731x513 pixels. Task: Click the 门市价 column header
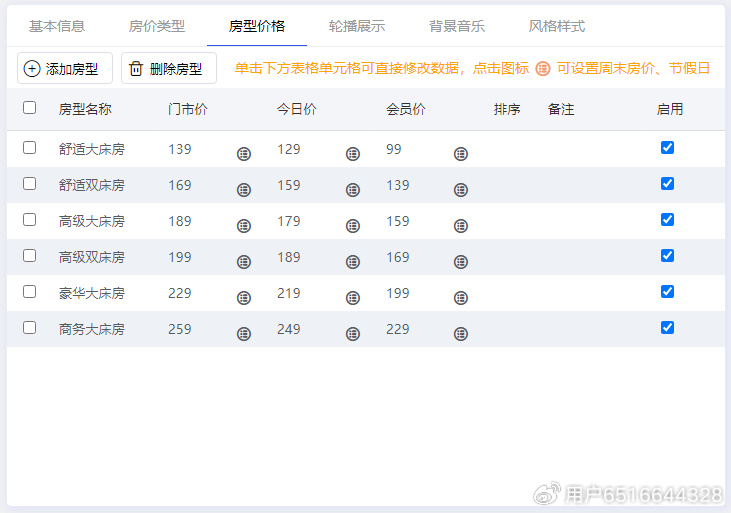coord(188,109)
